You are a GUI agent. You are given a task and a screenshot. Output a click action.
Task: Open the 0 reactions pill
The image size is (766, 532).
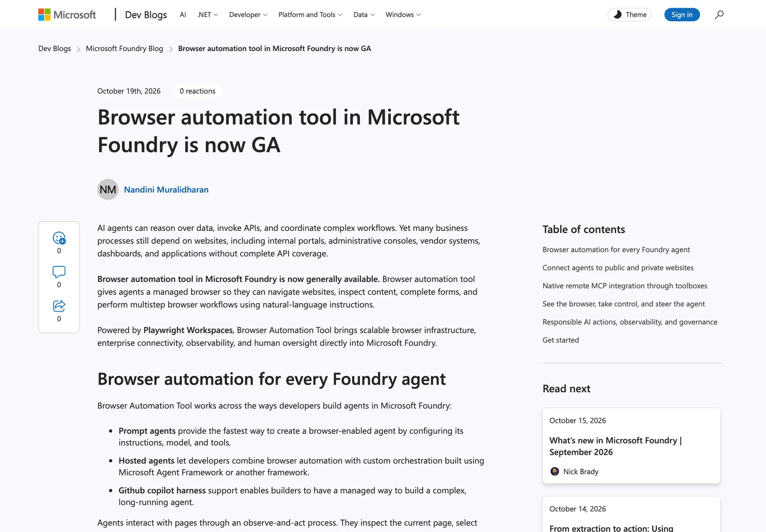point(197,91)
